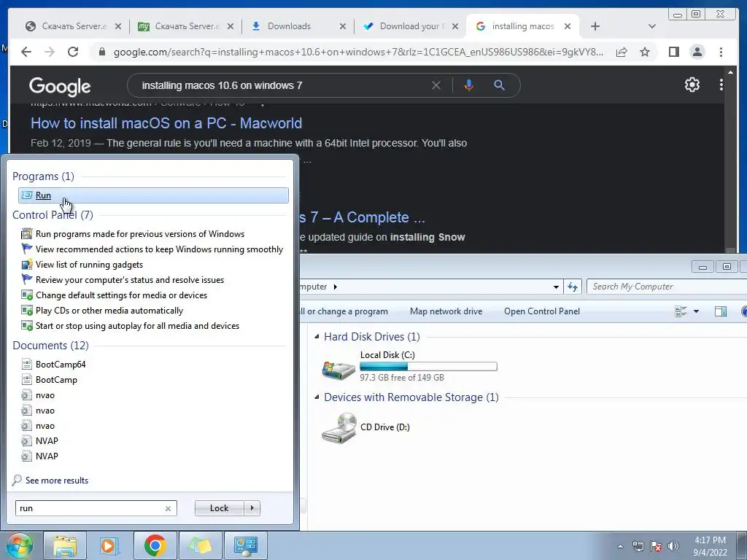747x560 pixels.
Task: Open View list of running gadgets
Action: tap(89, 265)
